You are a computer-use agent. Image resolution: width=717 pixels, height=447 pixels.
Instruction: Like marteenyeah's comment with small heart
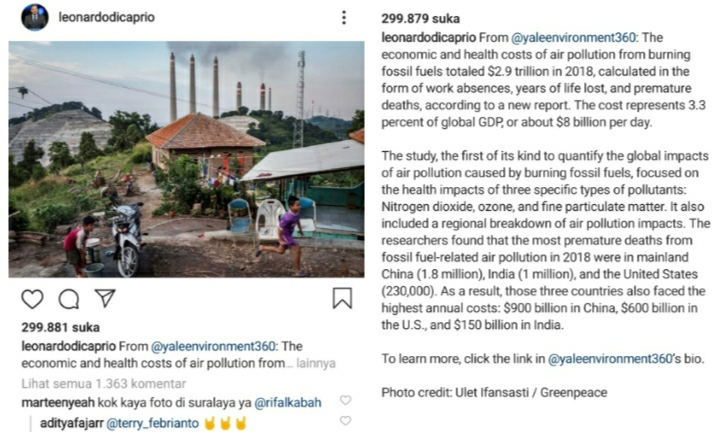345,400
